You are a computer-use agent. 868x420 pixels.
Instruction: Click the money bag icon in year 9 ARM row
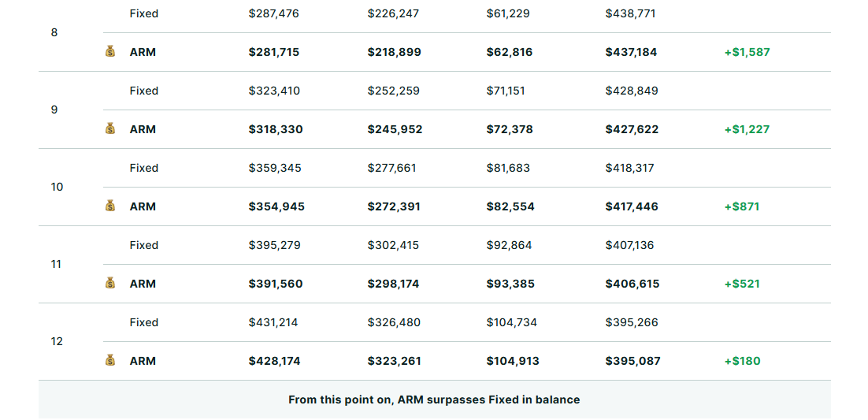tap(110, 128)
